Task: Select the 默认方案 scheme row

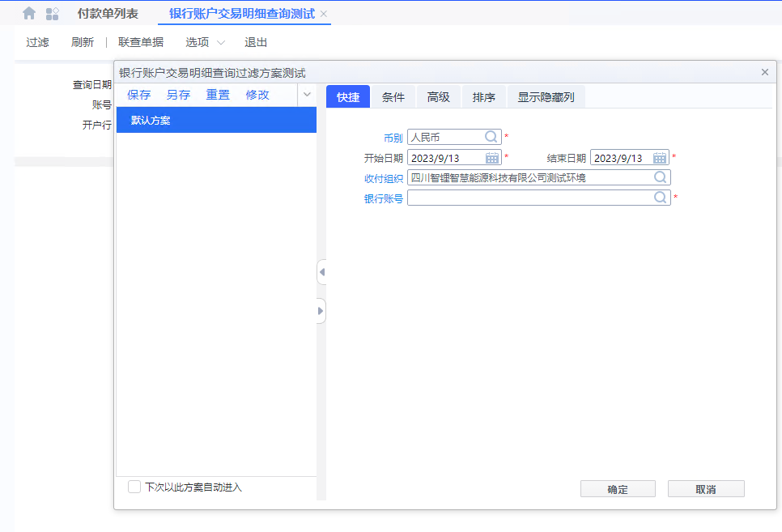Action: (x=216, y=120)
